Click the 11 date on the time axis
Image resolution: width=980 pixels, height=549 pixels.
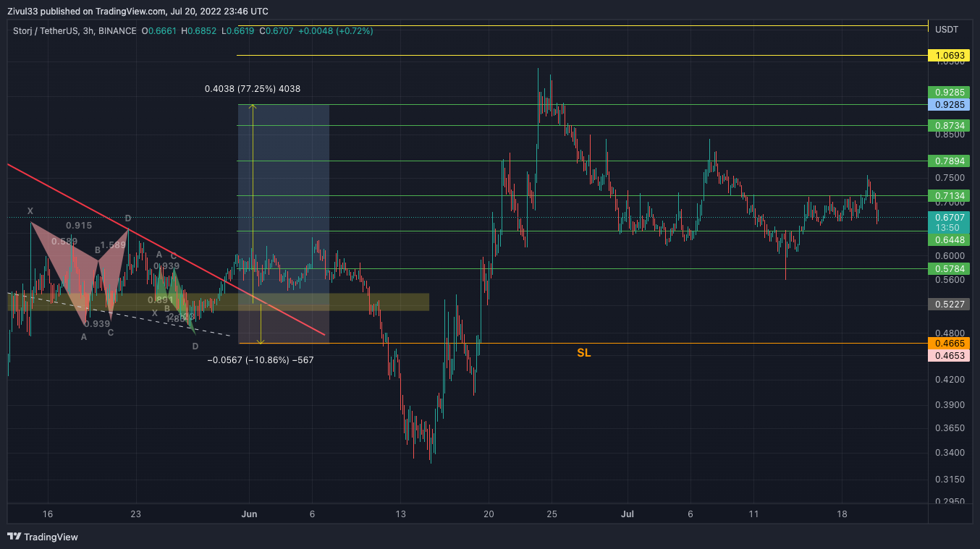click(753, 514)
